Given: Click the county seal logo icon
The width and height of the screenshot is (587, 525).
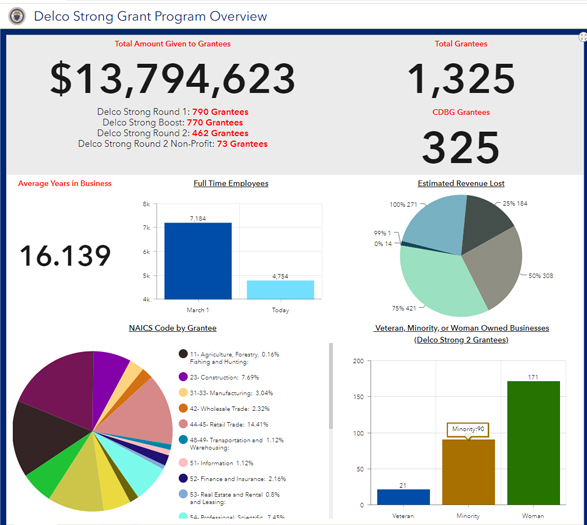Looking at the screenshot, I should click(17, 16).
